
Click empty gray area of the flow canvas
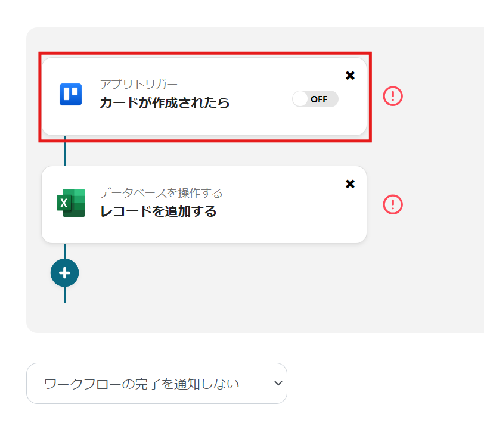[238, 286]
